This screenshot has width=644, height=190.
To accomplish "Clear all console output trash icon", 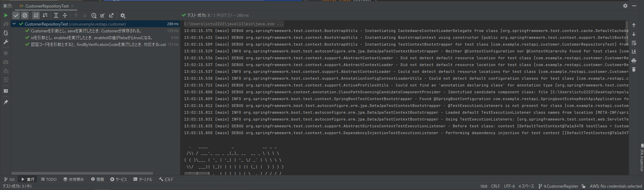I will [634, 69].
